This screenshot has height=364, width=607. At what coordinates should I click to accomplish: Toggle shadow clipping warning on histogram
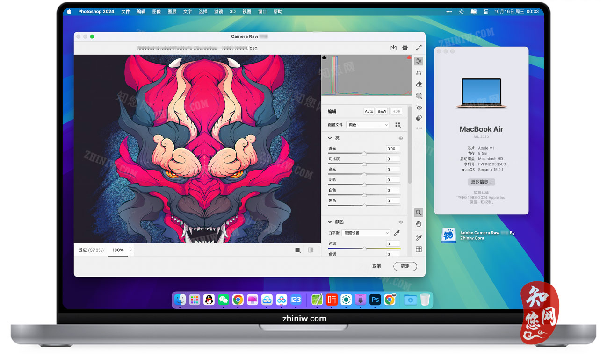pos(325,57)
